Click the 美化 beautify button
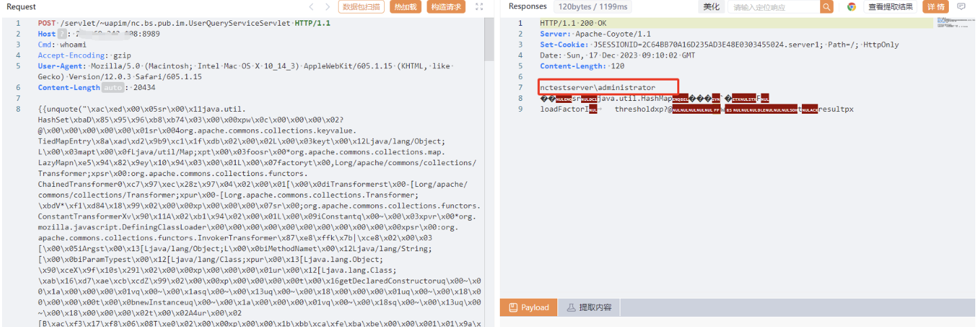 (711, 7)
